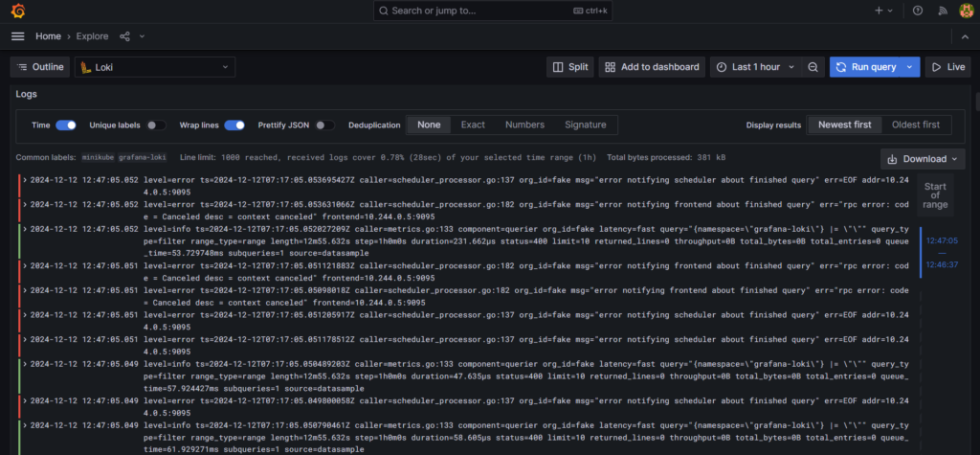Expand the Run query interval dropdown arrow
Viewport: 980px width, 455px height.
click(x=911, y=67)
